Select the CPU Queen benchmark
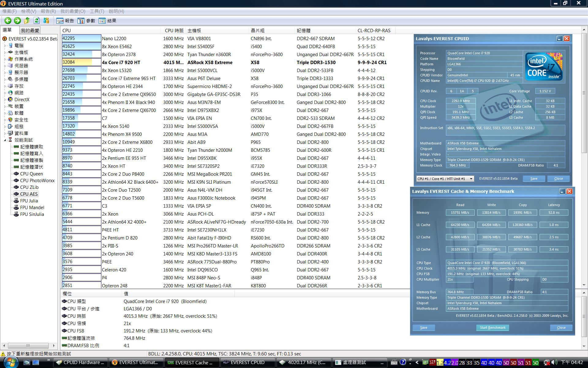The width and height of the screenshot is (588, 368). click(31, 174)
